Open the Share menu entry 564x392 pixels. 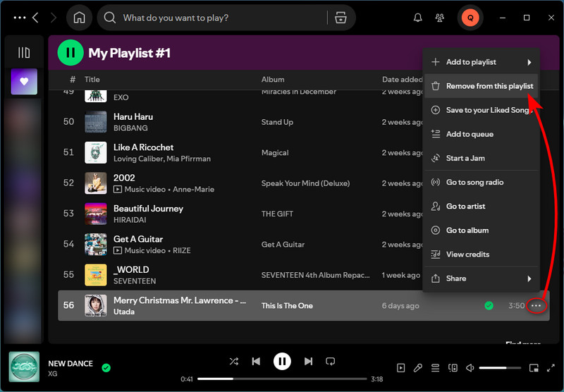(x=481, y=278)
